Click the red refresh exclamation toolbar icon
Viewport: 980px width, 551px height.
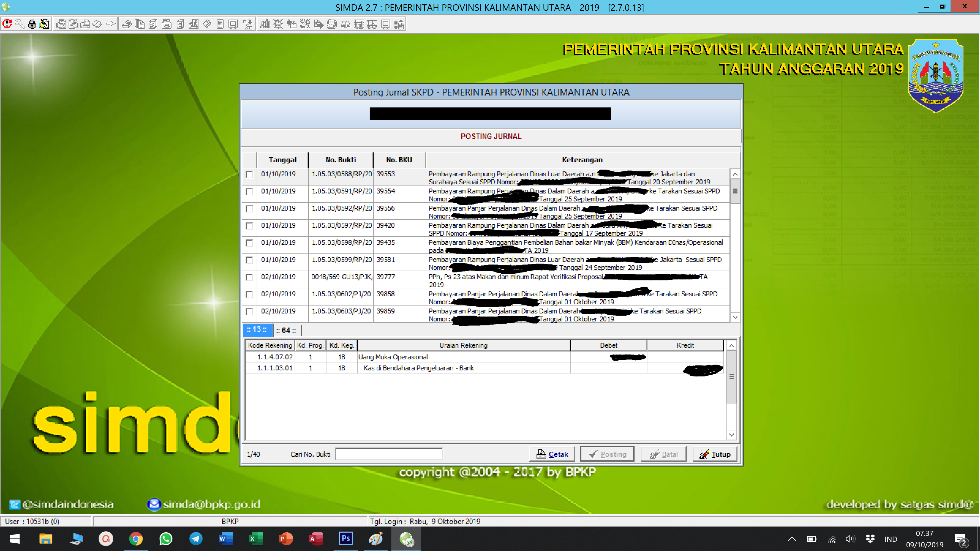(7, 24)
